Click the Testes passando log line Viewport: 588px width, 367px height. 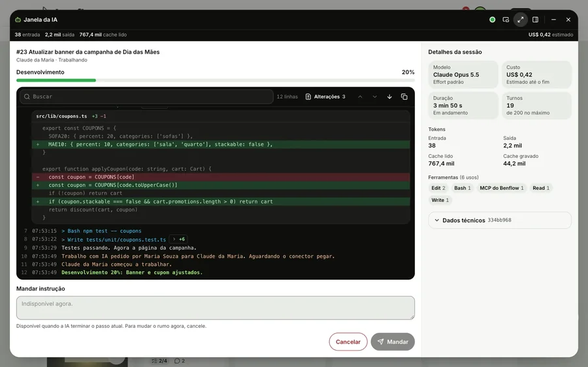click(x=129, y=247)
